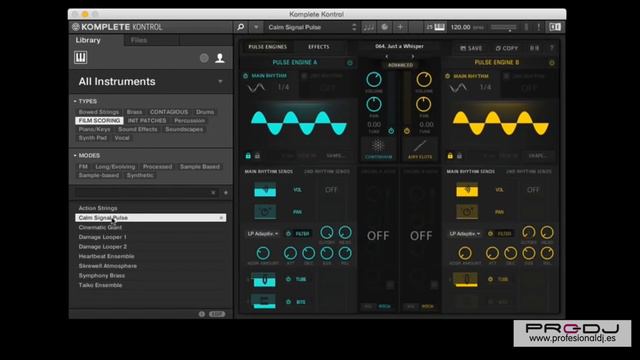Select the Percussion type tag
The height and width of the screenshot is (360, 640).
[x=189, y=120]
